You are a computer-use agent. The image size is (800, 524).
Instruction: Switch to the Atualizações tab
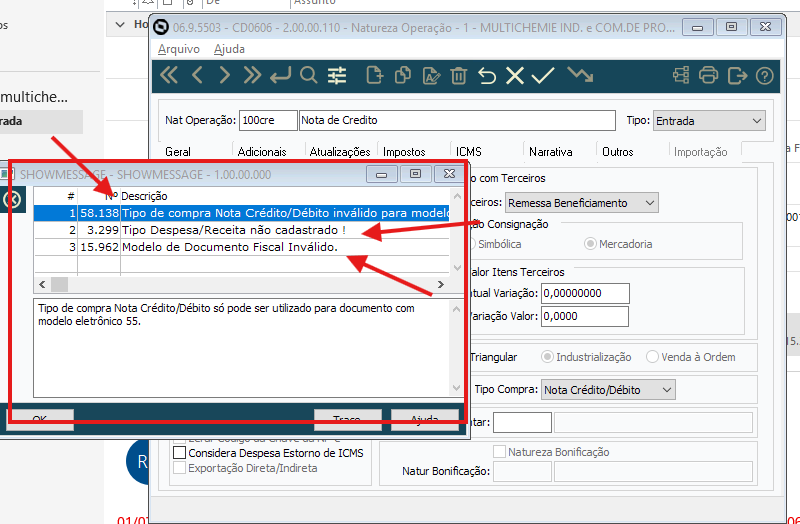pyautogui.click(x=340, y=152)
